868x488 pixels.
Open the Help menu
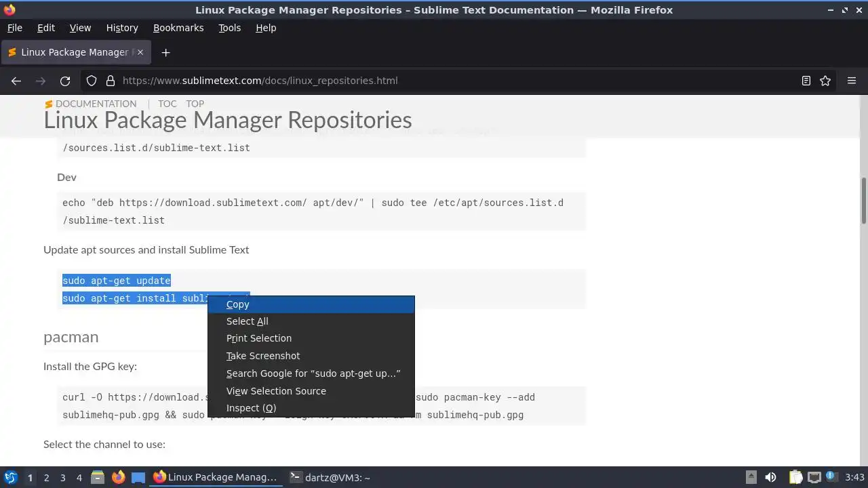266,28
